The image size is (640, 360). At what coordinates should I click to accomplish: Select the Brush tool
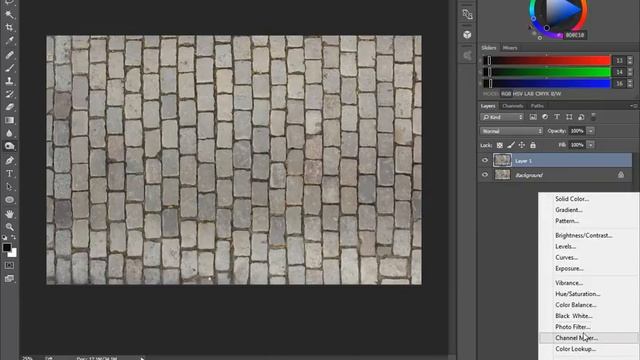(9, 68)
